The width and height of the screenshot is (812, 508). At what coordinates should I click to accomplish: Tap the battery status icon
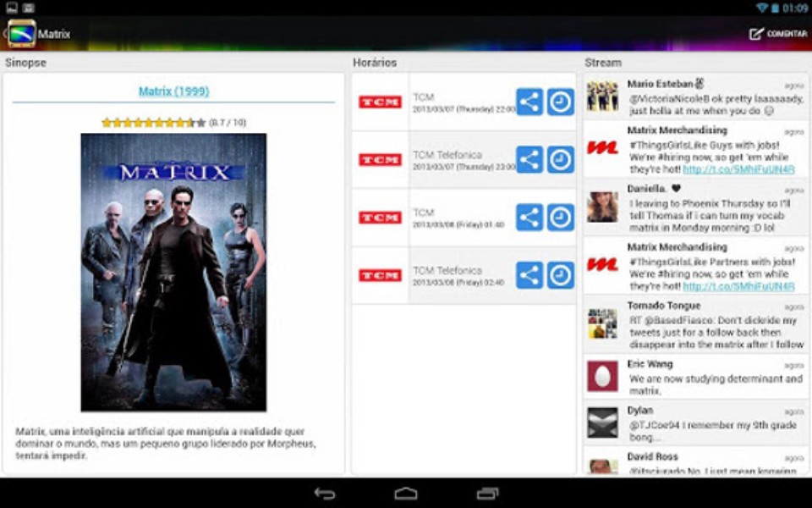(776, 8)
